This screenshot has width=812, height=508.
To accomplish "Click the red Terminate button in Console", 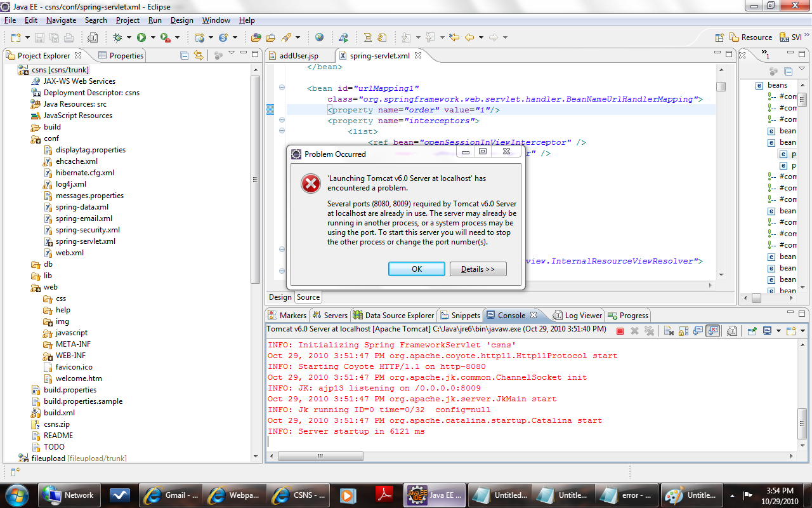I will (x=620, y=331).
